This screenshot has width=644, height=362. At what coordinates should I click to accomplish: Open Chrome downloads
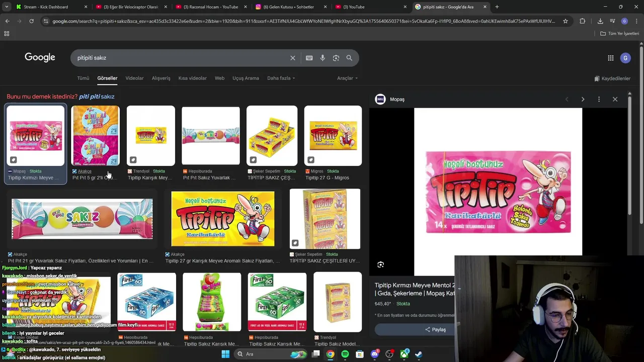[x=600, y=21]
